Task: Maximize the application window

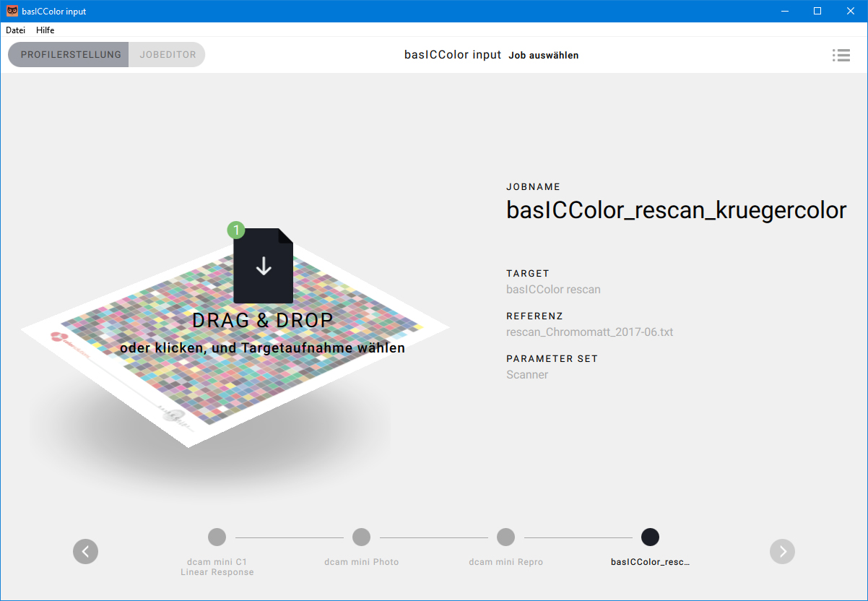Action: (817, 11)
